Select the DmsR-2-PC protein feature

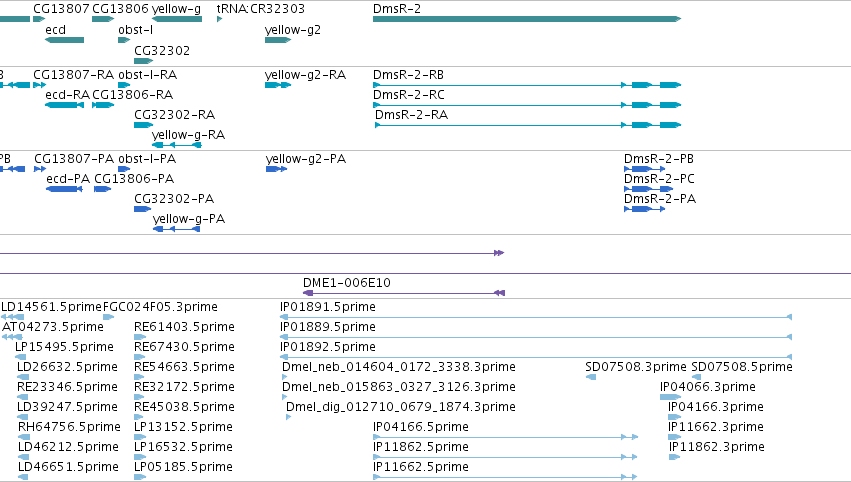649,189
